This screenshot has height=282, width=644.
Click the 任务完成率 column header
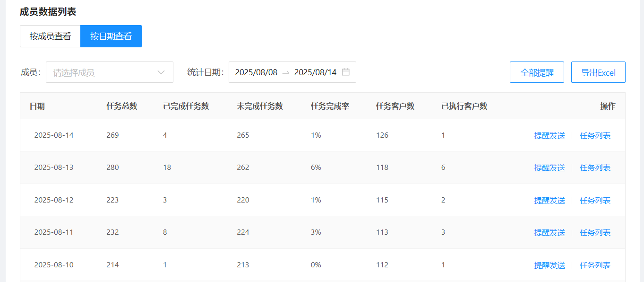click(330, 106)
